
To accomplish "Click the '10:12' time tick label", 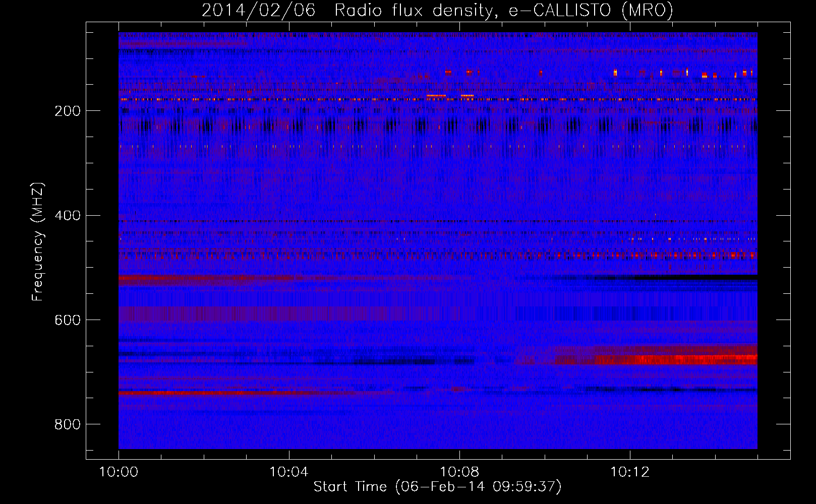I will click(x=629, y=472).
